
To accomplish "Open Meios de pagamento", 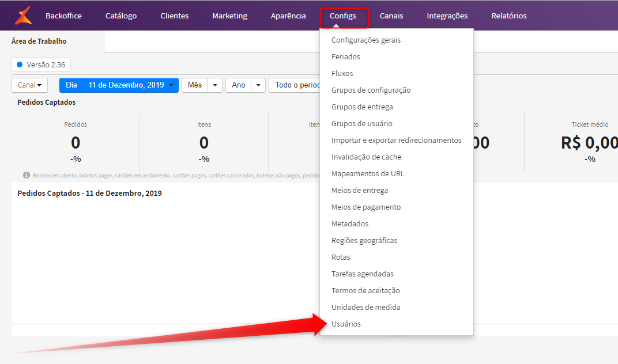I will click(x=365, y=207).
